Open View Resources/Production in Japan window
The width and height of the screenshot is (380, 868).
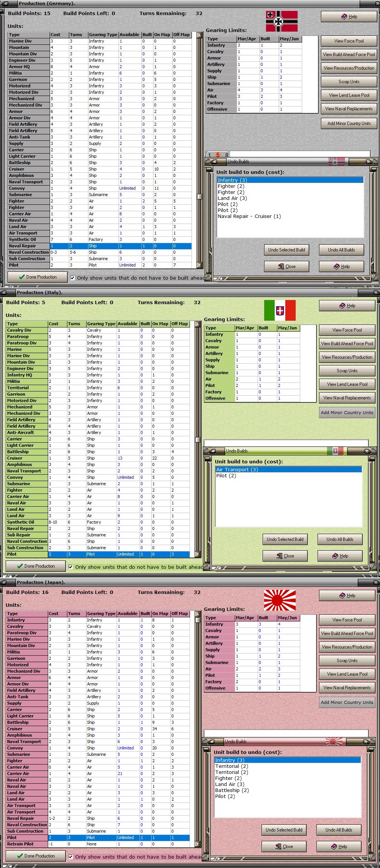click(x=347, y=647)
